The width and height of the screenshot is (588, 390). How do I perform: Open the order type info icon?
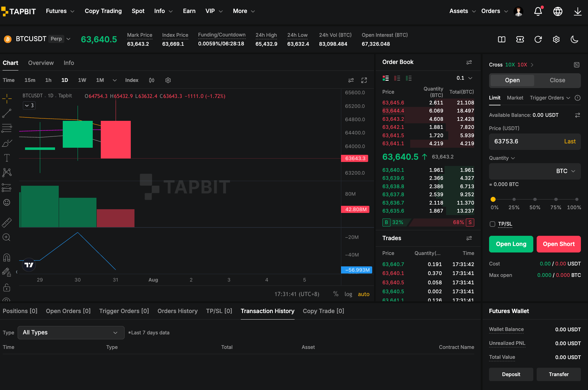[577, 98]
